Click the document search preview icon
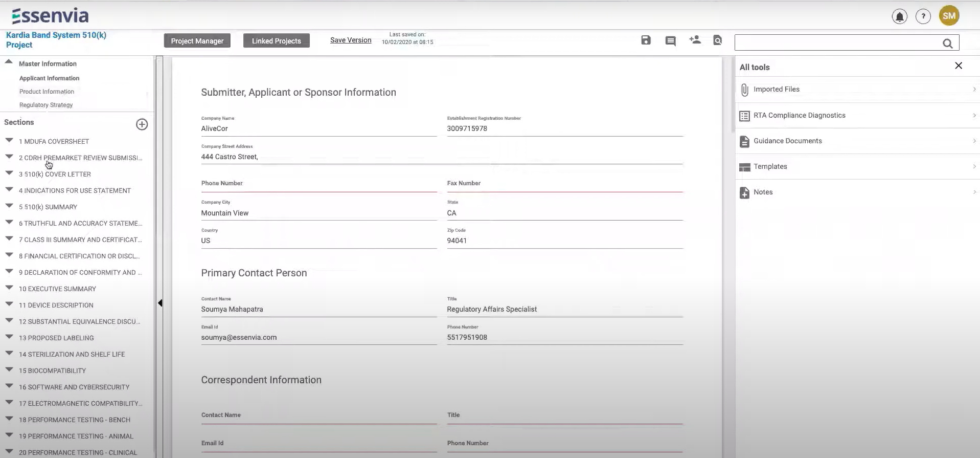Image resolution: width=980 pixels, height=458 pixels. click(718, 40)
